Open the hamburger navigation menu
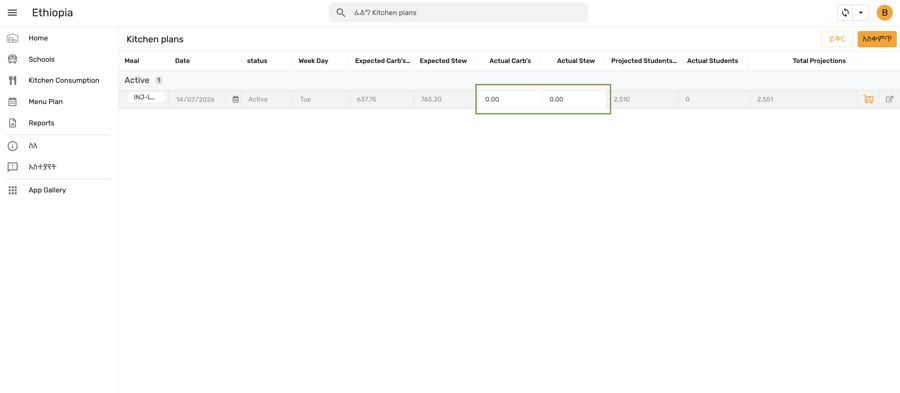The width and height of the screenshot is (900, 393). [12, 13]
